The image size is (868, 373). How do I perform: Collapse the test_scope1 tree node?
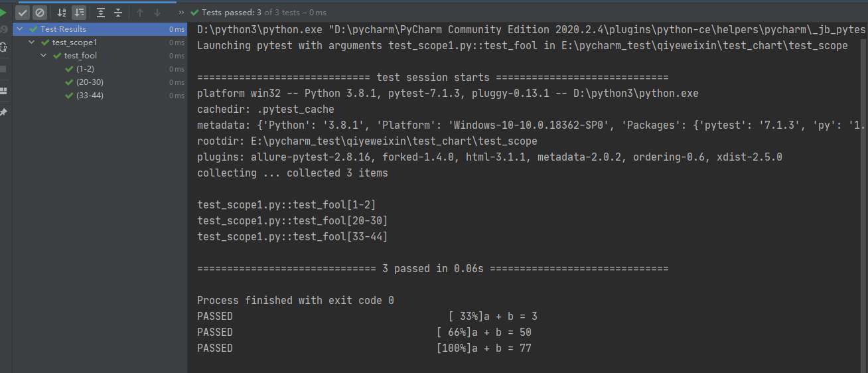(32, 42)
